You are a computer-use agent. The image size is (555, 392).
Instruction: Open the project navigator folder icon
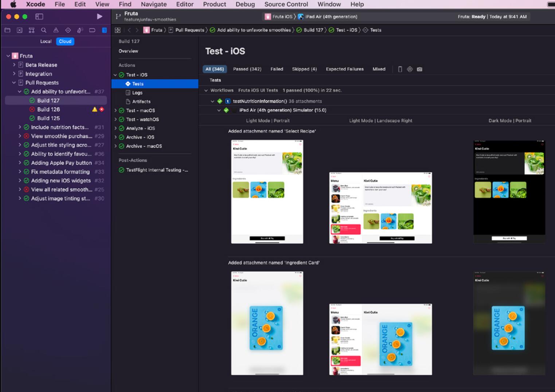[x=7, y=30]
